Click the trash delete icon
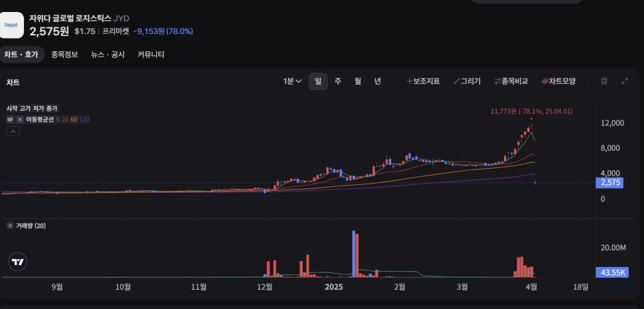This screenshot has height=309, width=644. pyautogui.click(x=604, y=81)
